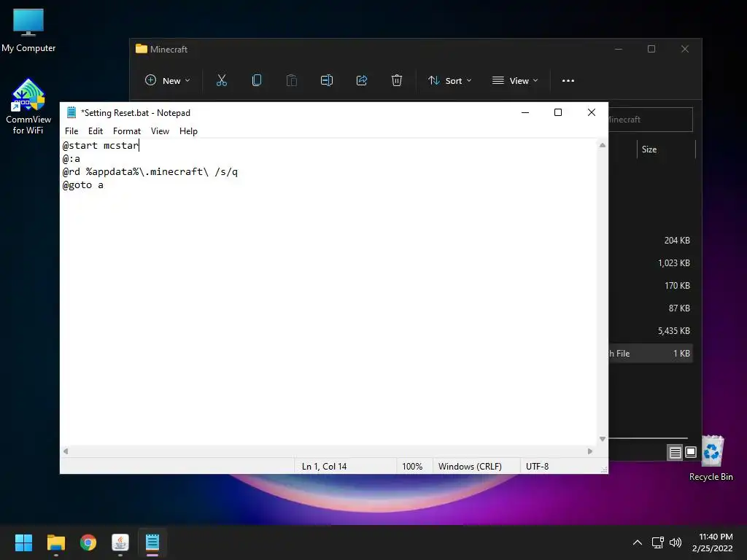This screenshot has height=560, width=747.
Task: Click the Delete trash icon in Explorer toolbar
Action: [396, 80]
